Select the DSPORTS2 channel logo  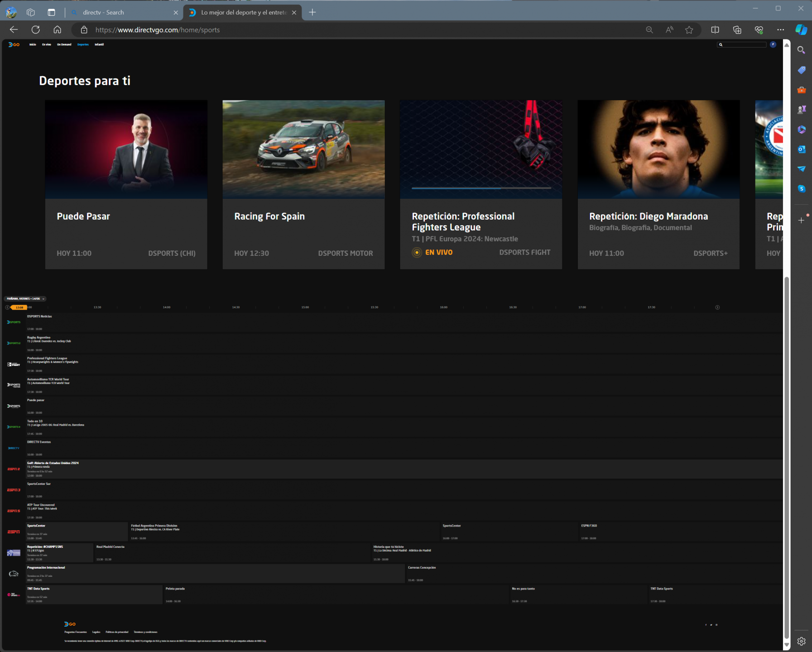[14, 343]
